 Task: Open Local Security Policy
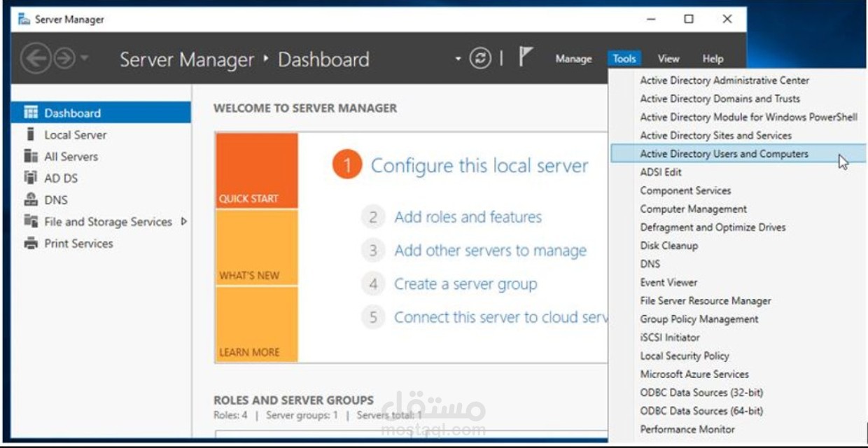(x=684, y=356)
